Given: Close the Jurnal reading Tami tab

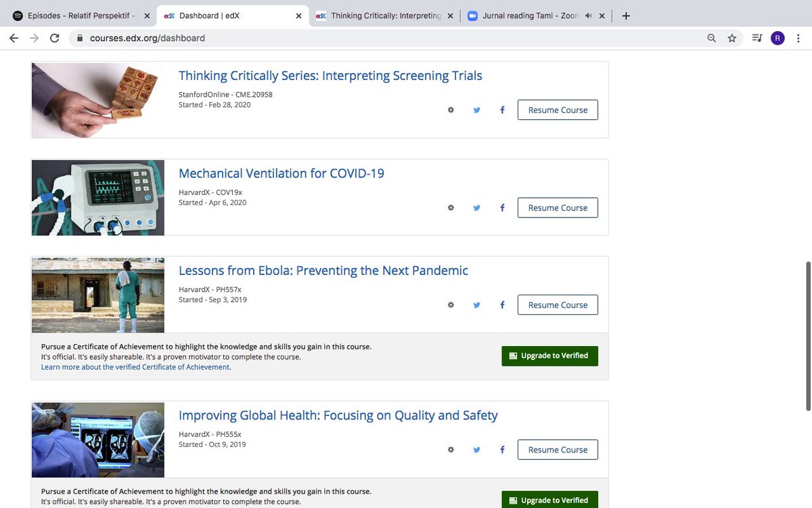Looking at the screenshot, I should pyautogui.click(x=602, y=16).
